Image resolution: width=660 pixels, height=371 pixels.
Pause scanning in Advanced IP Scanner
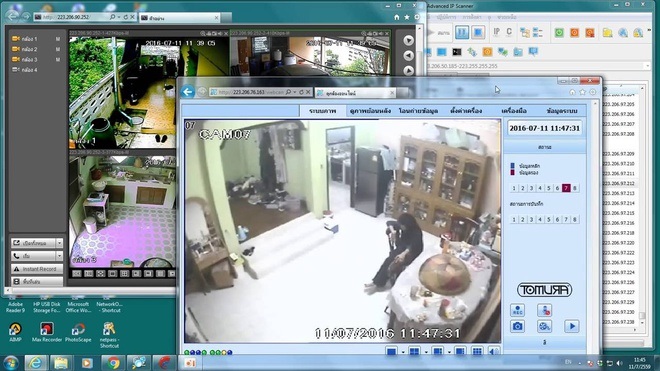click(x=462, y=32)
